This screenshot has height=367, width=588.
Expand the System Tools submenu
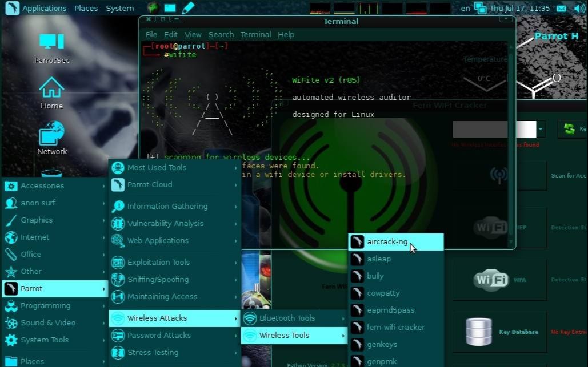pos(55,340)
